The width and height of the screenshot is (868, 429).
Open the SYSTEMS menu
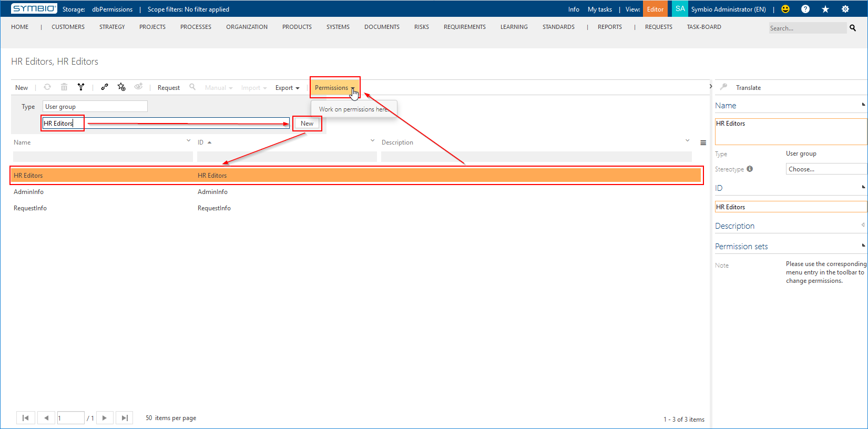point(338,27)
